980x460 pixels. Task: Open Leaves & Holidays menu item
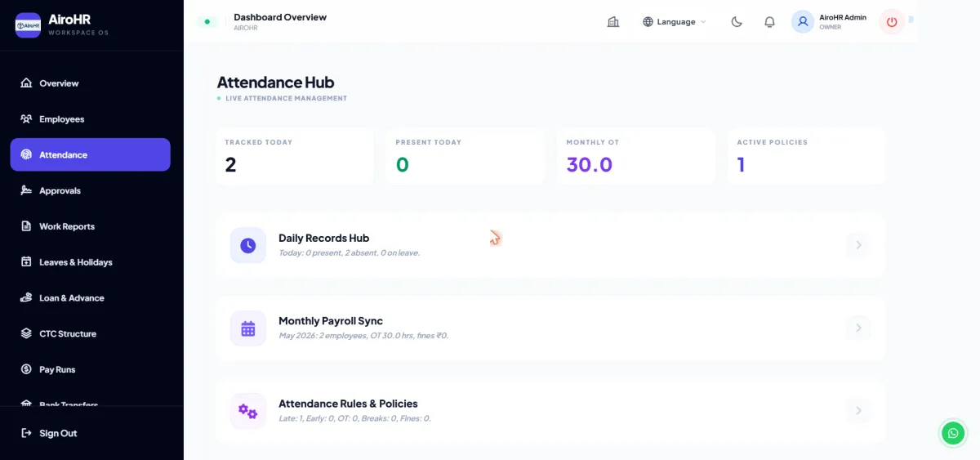90,262
